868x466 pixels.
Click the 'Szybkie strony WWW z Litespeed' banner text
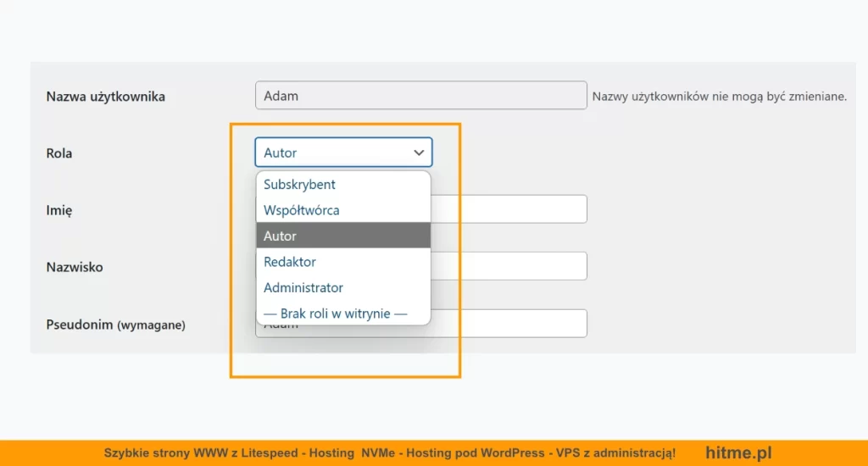click(x=201, y=453)
